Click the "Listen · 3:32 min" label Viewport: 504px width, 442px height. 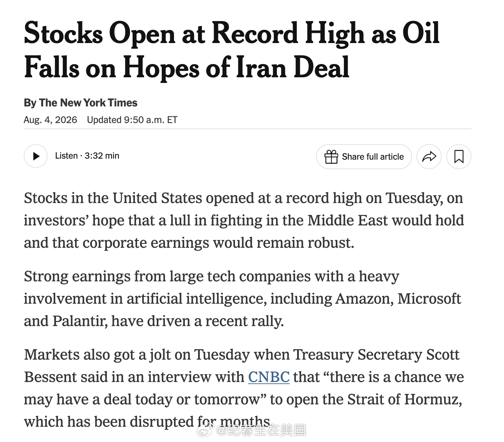87,156
